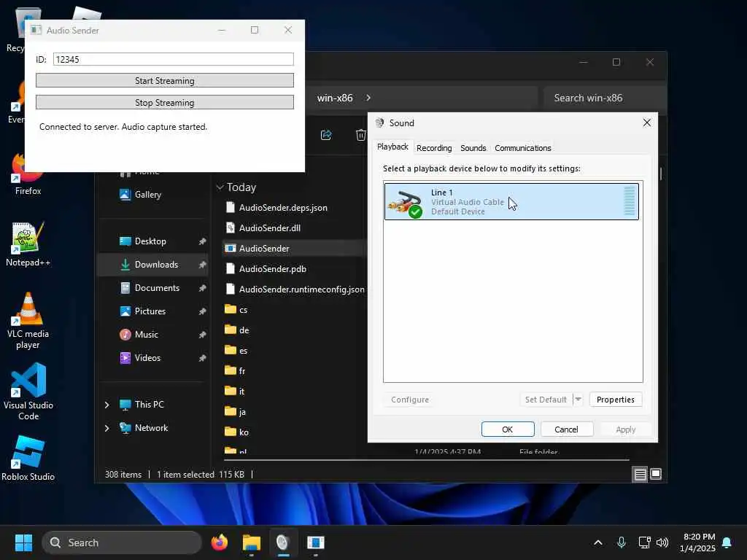747x560 pixels.
Task: Switch to the Playback tab
Action: pyautogui.click(x=392, y=147)
